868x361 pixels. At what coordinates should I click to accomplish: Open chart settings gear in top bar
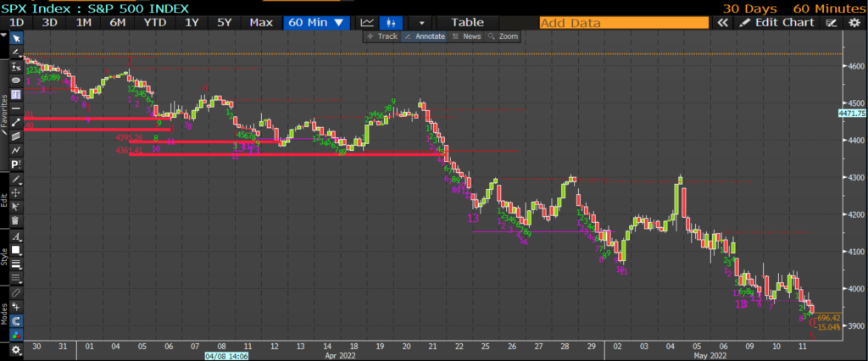854,23
